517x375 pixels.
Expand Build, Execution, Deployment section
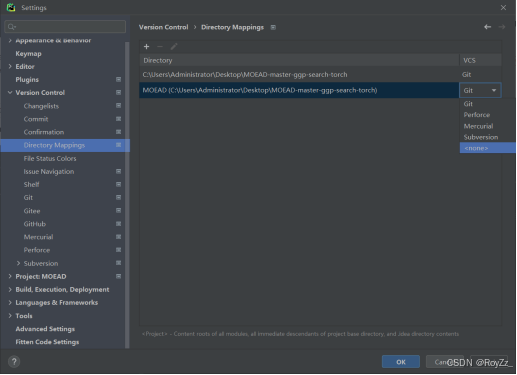click(x=10, y=289)
